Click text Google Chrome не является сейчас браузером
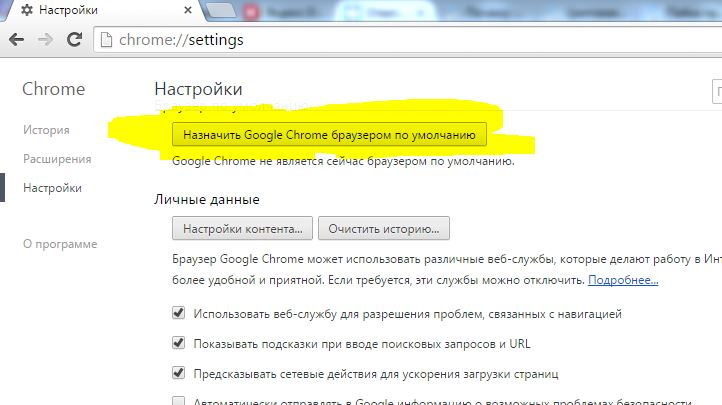 344,161
